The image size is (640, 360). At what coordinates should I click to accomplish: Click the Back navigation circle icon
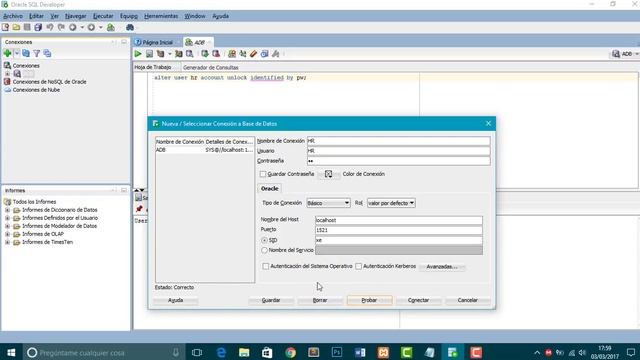point(73,27)
